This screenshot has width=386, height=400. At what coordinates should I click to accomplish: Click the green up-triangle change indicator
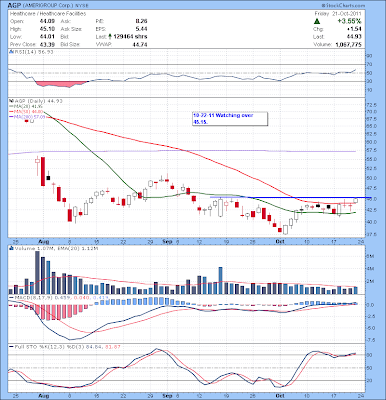tap(317, 21)
